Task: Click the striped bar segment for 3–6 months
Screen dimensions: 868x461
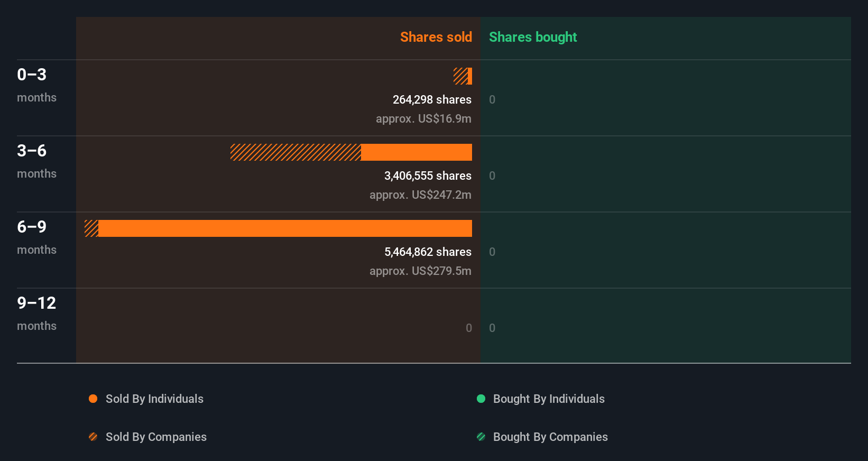Action: 296,152
